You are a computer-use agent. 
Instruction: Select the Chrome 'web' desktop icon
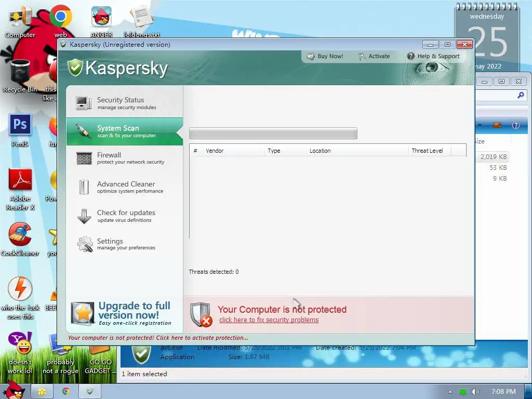pos(61,21)
